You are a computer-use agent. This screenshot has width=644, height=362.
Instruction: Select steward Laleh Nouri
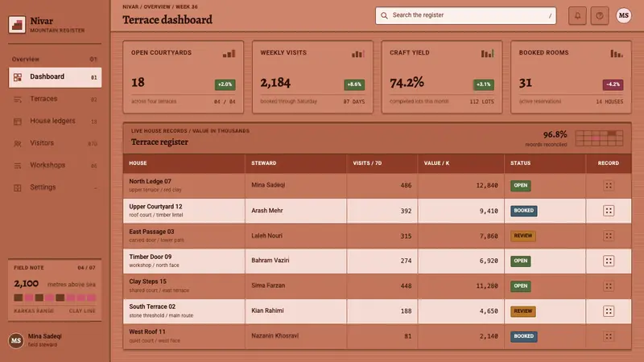pyautogui.click(x=266, y=236)
